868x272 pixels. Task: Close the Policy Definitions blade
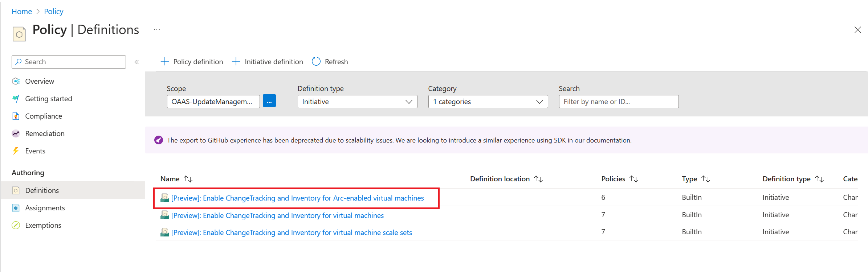tap(857, 30)
